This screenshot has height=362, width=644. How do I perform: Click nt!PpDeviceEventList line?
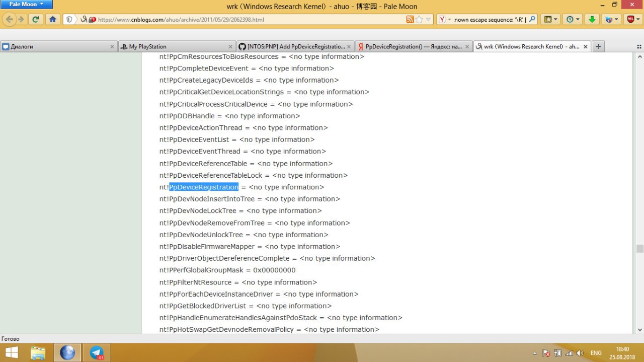click(237, 139)
